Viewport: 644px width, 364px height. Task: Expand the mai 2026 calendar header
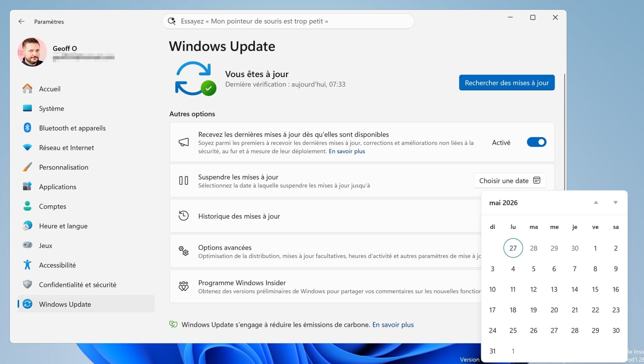coord(503,202)
